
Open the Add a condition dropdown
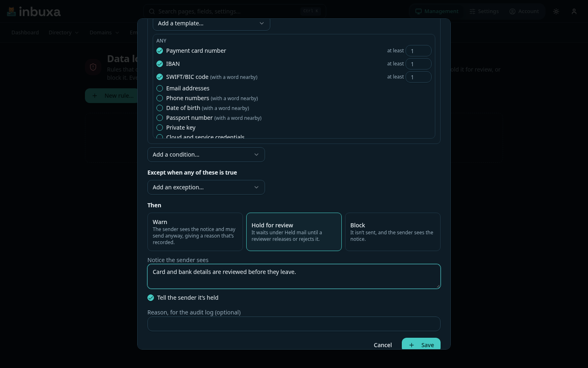point(206,155)
